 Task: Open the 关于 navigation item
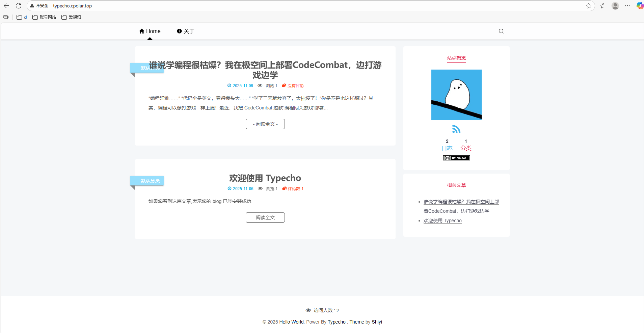coord(186,31)
